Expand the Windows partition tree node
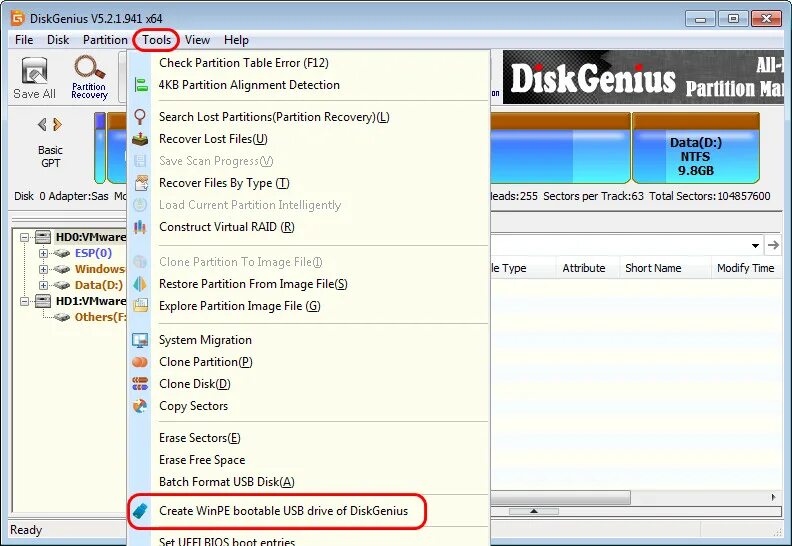 tap(43, 269)
